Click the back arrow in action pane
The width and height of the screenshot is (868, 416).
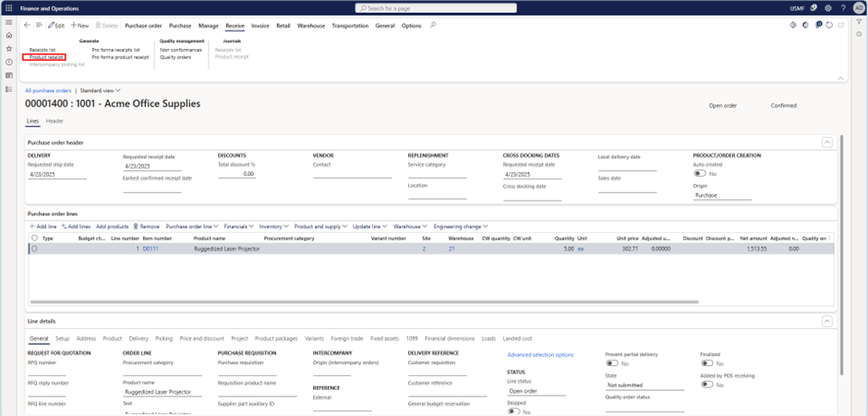(27, 26)
